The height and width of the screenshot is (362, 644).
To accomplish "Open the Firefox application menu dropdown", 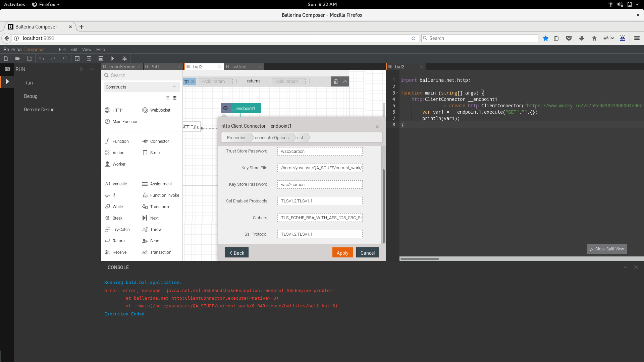I will point(46,4).
